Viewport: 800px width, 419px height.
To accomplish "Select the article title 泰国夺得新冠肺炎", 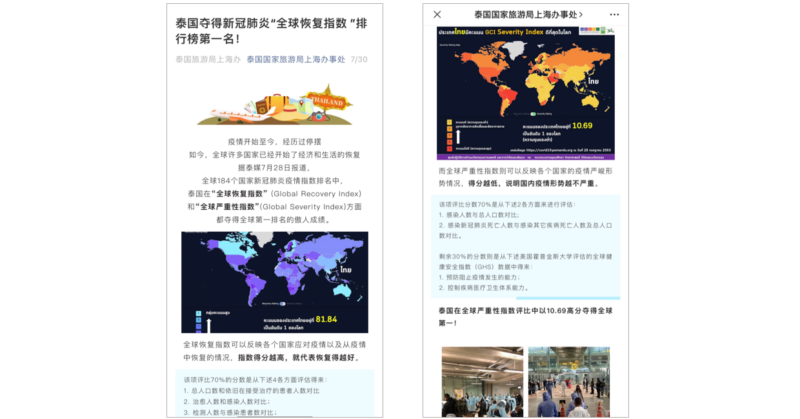I will [271, 31].
